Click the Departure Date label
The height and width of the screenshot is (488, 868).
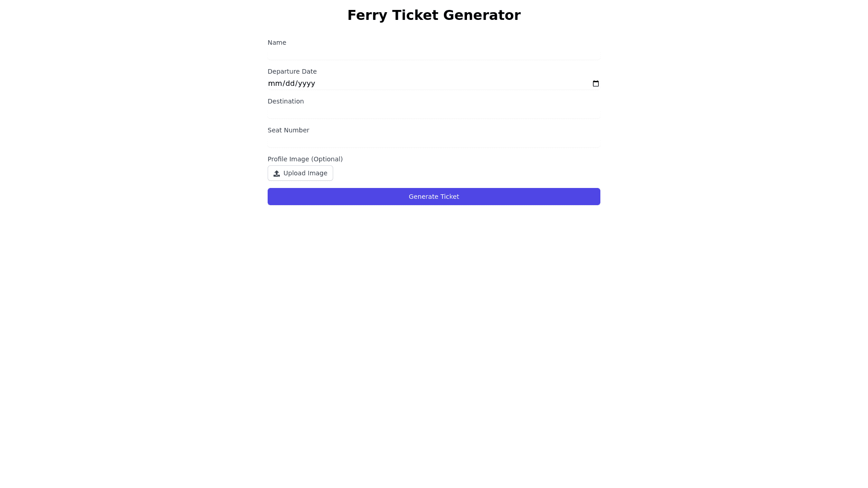(292, 71)
